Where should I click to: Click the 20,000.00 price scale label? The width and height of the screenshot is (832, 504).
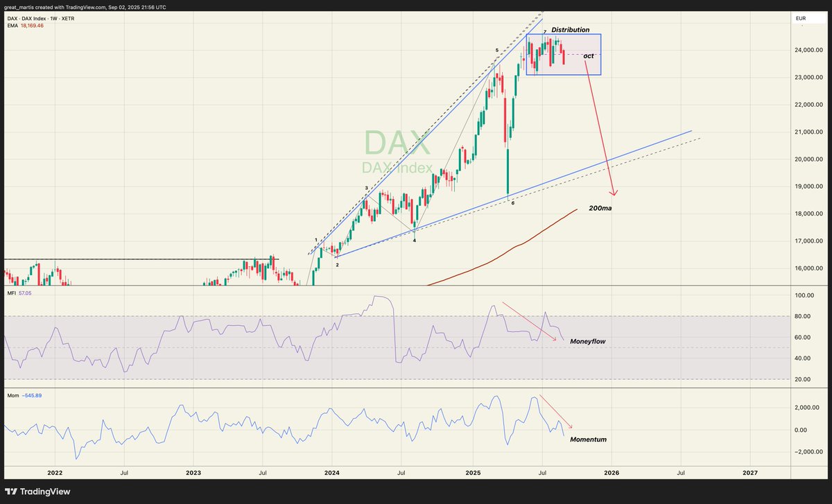pyautogui.click(x=808, y=159)
